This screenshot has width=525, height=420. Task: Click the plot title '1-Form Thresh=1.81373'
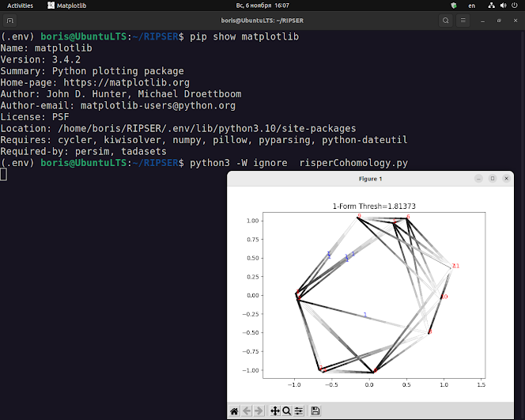click(x=374, y=206)
